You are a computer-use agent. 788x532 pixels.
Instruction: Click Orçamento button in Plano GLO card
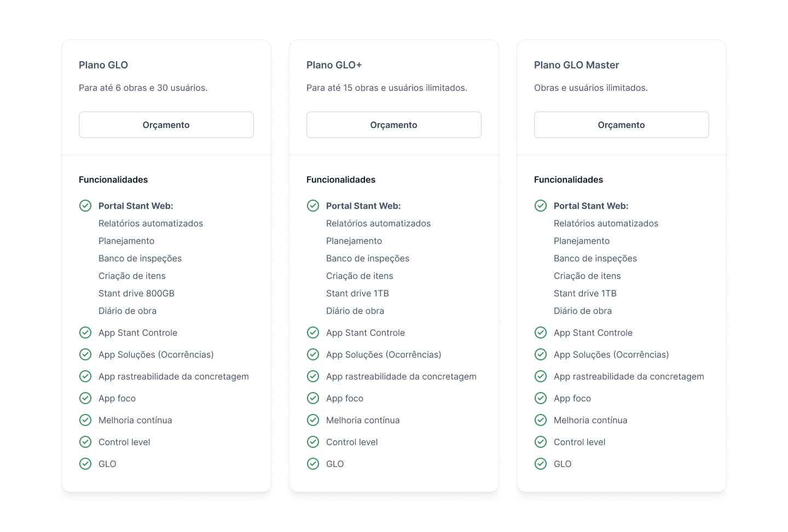tap(166, 125)
